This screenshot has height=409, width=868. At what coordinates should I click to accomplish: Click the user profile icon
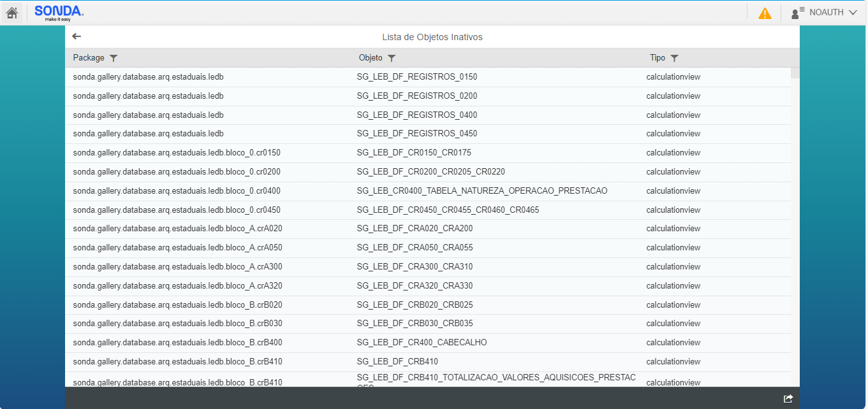[797, 13]
